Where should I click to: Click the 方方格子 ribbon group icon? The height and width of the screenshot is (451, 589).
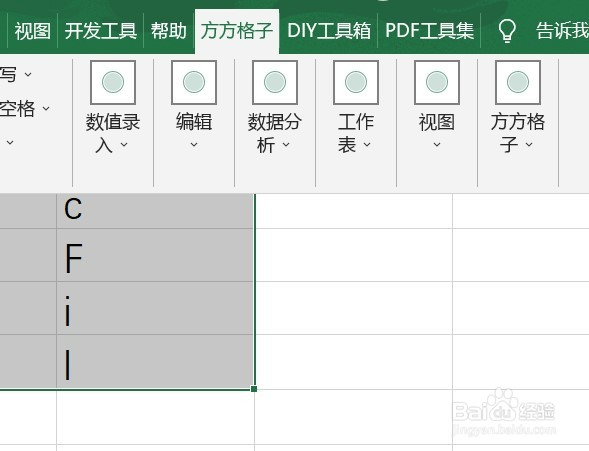(x=518, y=82)
